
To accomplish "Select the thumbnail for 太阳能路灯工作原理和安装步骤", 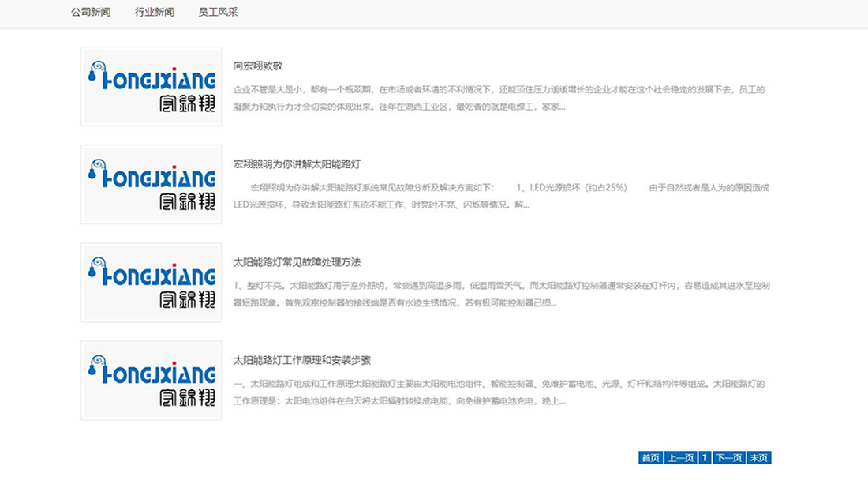I will 151,380.
